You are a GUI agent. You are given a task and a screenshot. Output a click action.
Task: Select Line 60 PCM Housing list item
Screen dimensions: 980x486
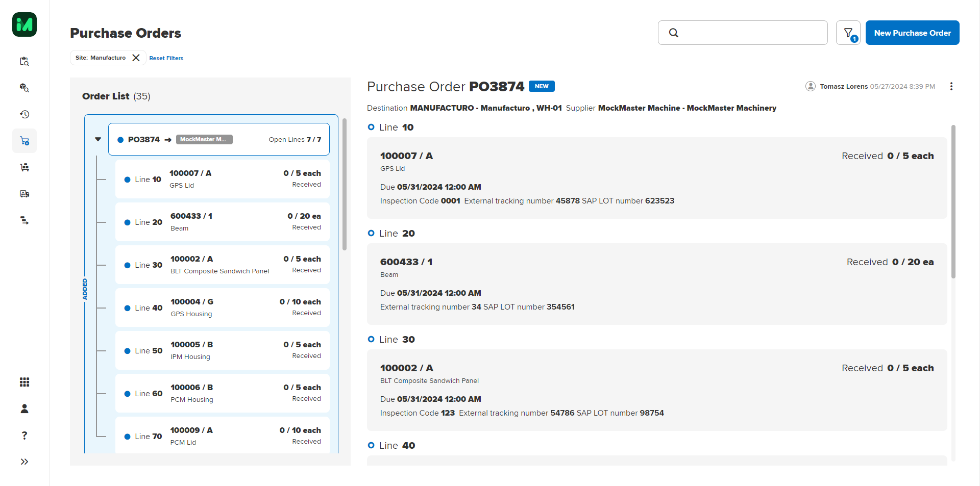(x=222, y=393)
